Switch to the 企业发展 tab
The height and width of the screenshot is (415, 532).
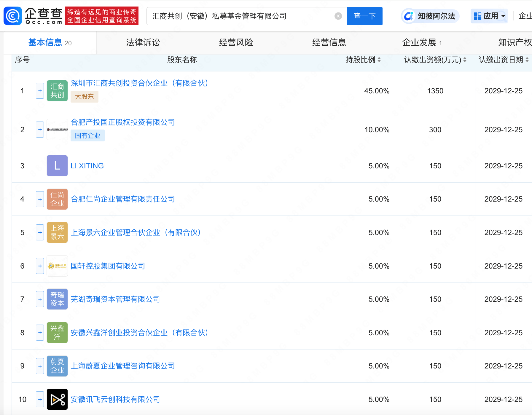click(422, 43)
